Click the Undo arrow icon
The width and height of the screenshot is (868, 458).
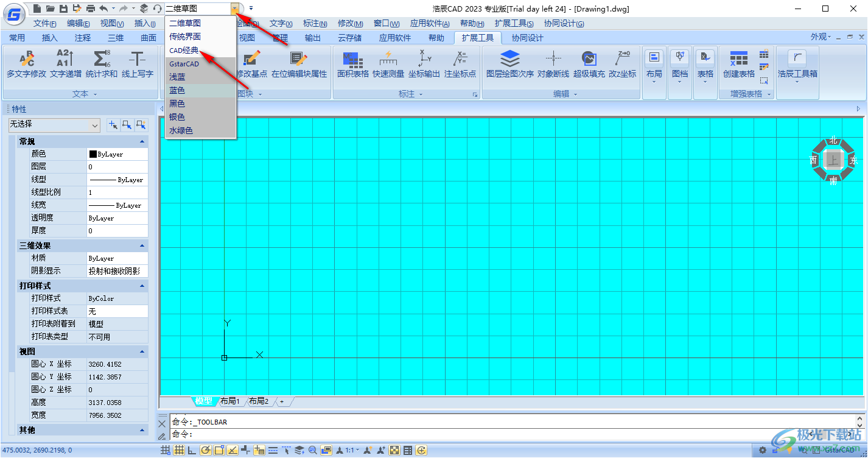pyautogui.click(x=103, y=9)
